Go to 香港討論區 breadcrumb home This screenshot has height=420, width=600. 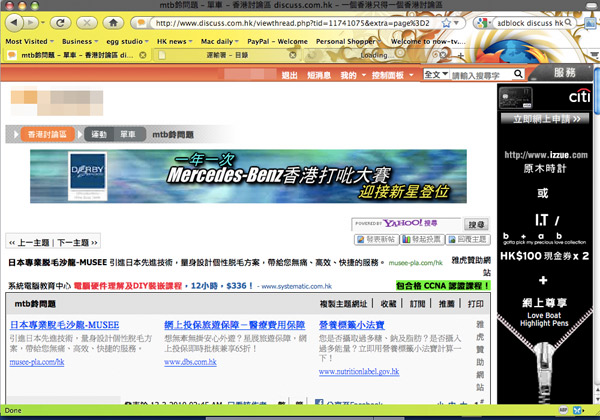point(47,134)
